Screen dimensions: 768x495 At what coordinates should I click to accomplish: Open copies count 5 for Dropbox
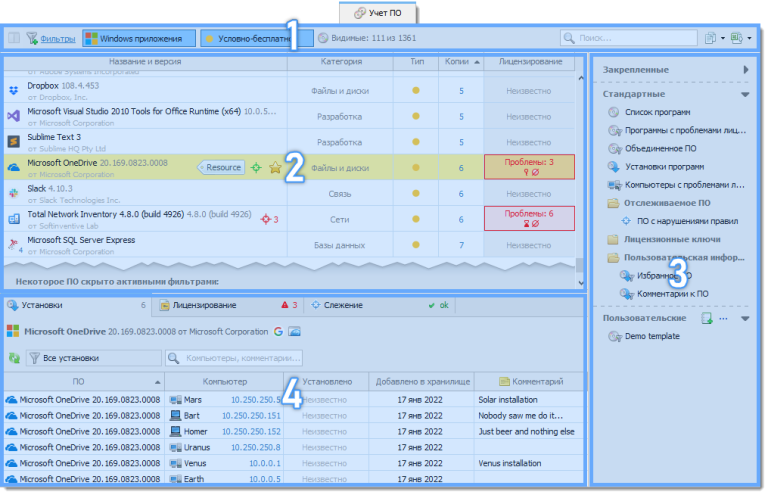461,91
